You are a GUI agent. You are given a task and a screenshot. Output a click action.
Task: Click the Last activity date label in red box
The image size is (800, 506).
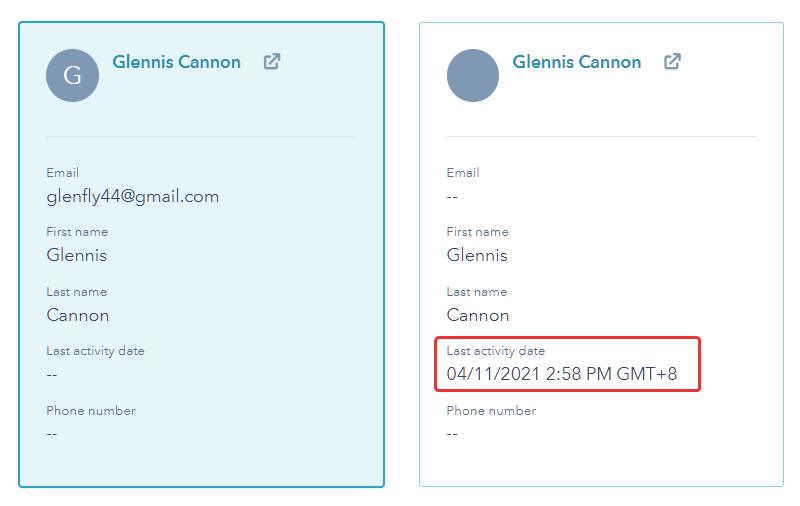495,351
